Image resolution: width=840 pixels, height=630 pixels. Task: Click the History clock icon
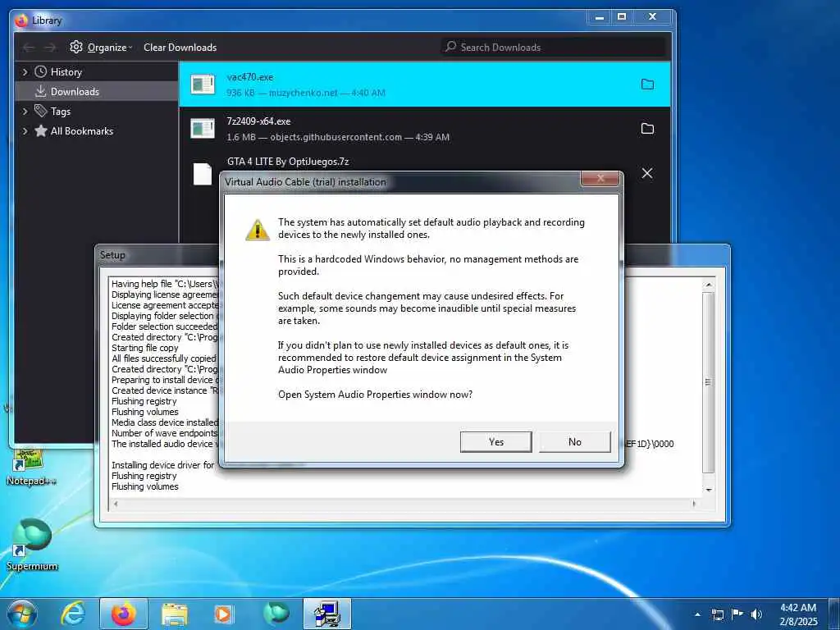click(41, 72)
